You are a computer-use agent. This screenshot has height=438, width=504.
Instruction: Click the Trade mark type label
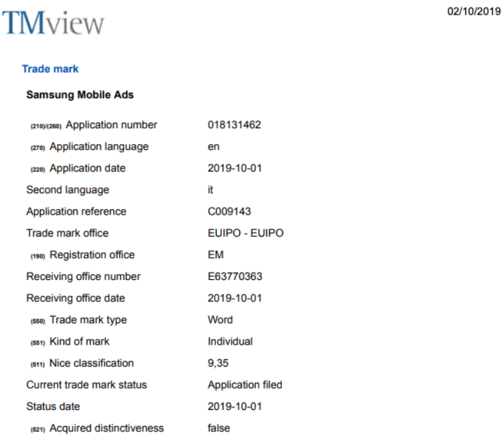click(x=88, y=320)
